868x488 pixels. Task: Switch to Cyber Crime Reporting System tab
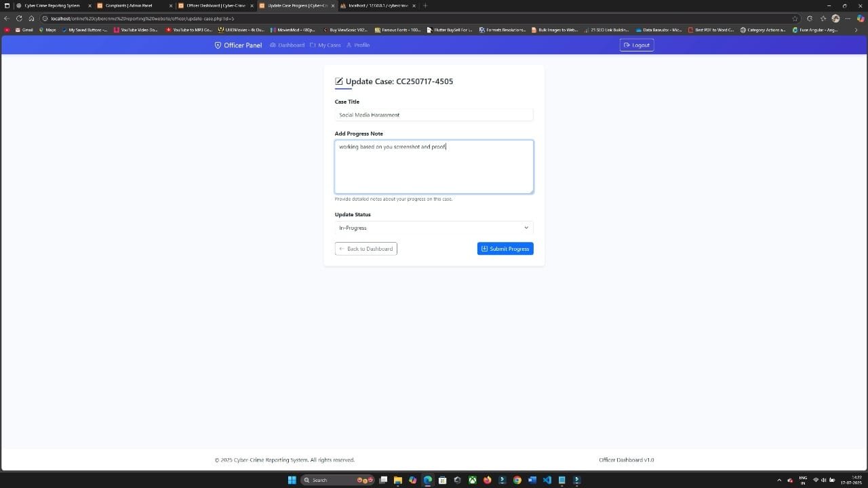pos(52,5)
